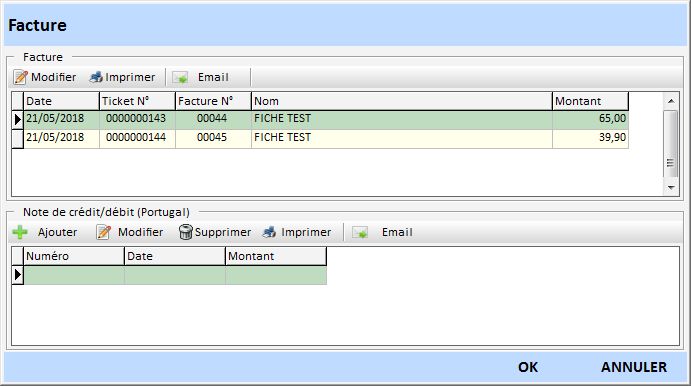
Task: Click the Nom column header
Action: pyautogui.click(x=402, y=101)
